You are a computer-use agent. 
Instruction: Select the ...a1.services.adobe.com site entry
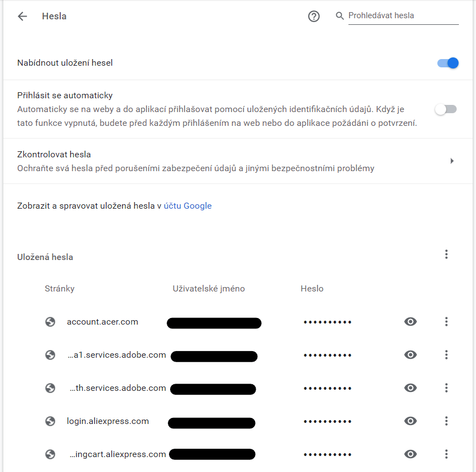(x=117, y=355)
